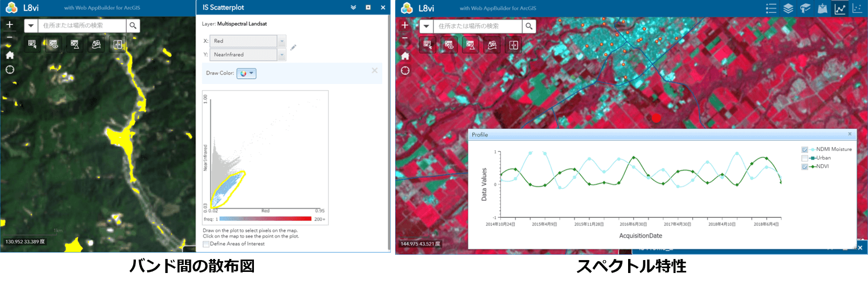This screenshot has height=287, width=868.
Task: Click the address search field on left map
Action: coord(82,25)
